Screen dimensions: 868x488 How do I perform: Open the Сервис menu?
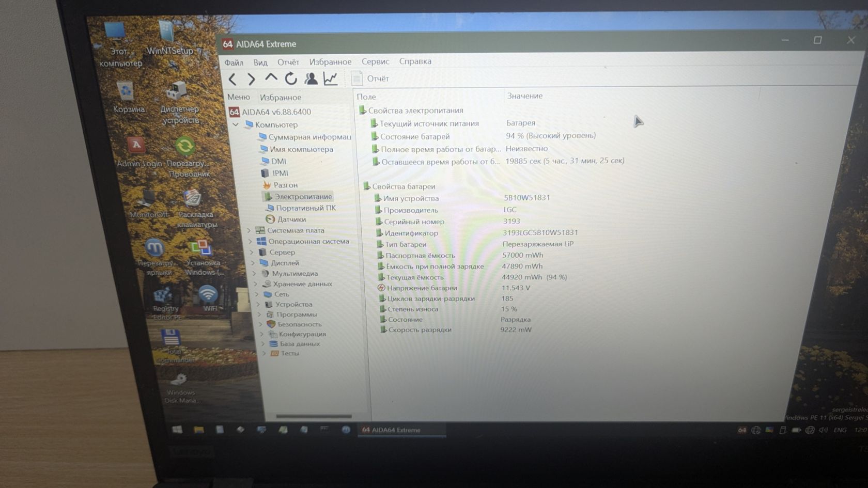[375, 61]
